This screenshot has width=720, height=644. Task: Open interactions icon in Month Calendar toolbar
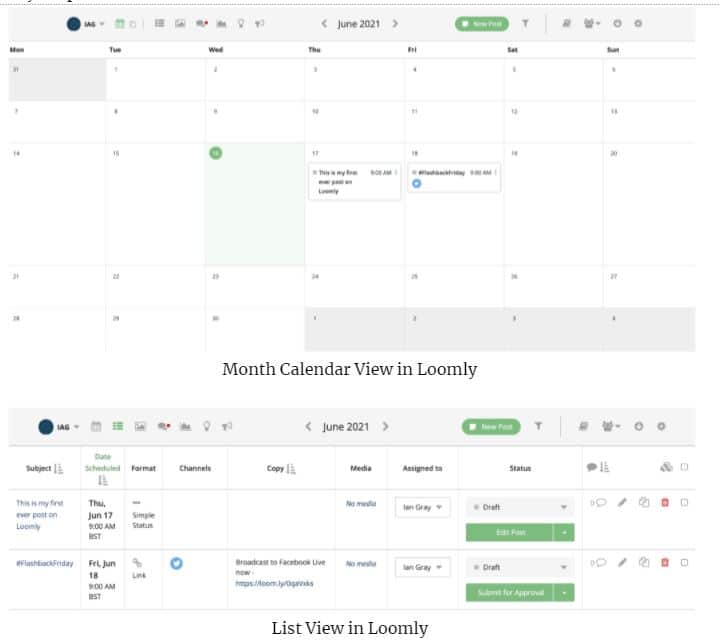tap(202, 23)
